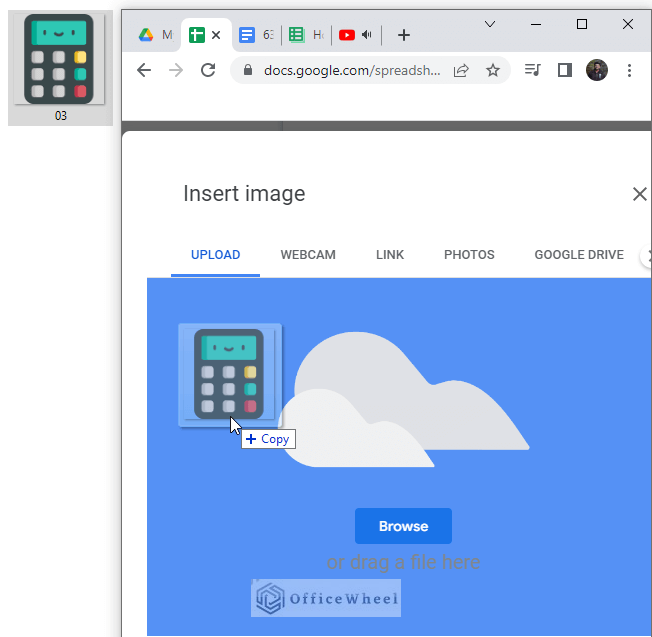Click the Browse button

[403, 526]
